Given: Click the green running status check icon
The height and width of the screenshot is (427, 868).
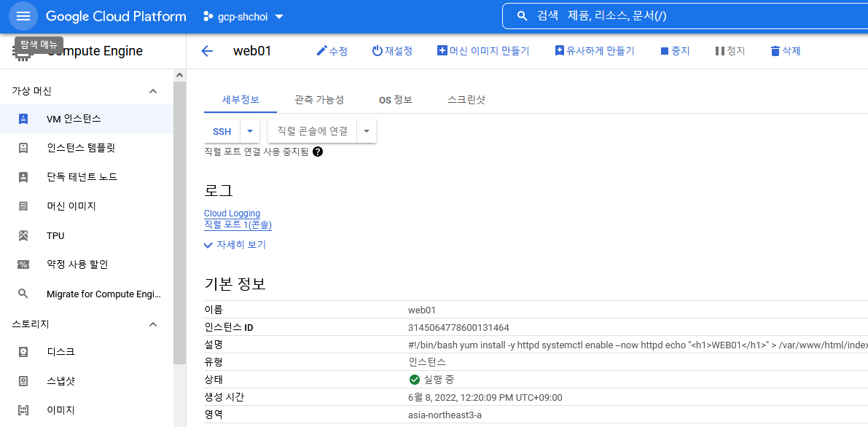Looking at the screenshot, I should pyautogui.click(x=413, y=380).
